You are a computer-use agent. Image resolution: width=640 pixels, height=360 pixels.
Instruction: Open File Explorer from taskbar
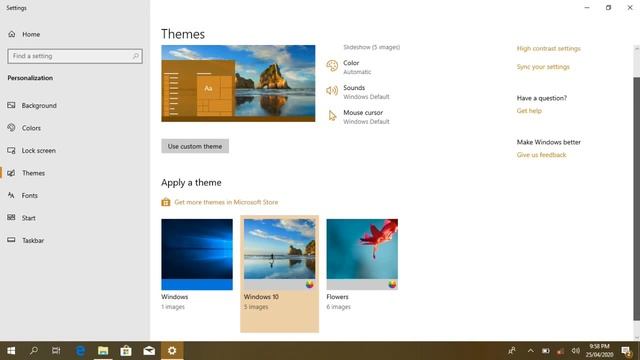click(x=103, y=351)
